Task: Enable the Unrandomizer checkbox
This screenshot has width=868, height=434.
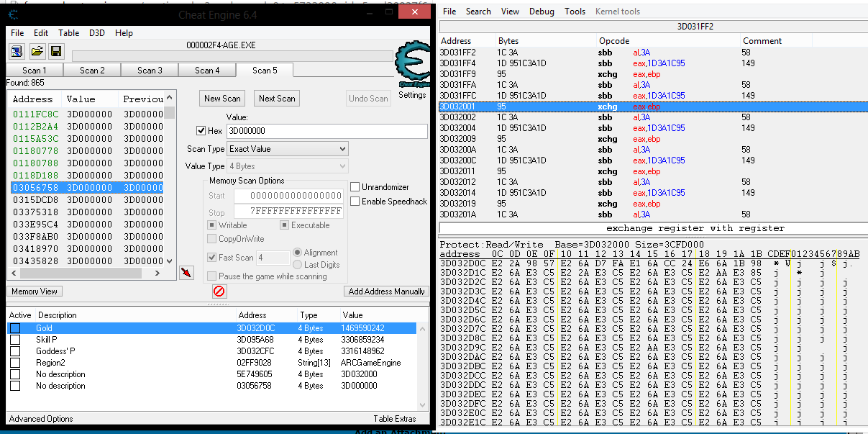Action: point(355,187)
